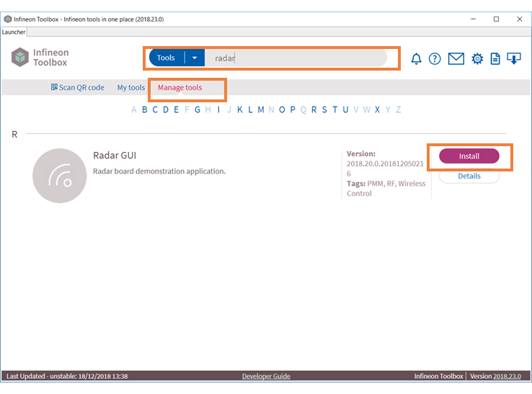
Task: Jump to letter R in alphabet index
Action: (314, 109)
